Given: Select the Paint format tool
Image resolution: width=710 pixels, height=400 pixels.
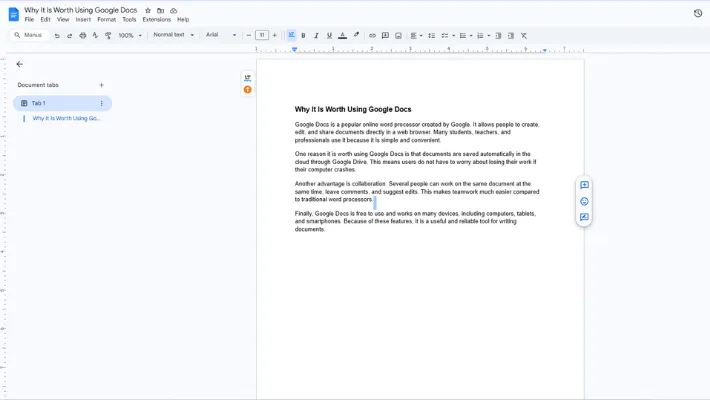Looking at the screenshot, I should coord(108,35).
